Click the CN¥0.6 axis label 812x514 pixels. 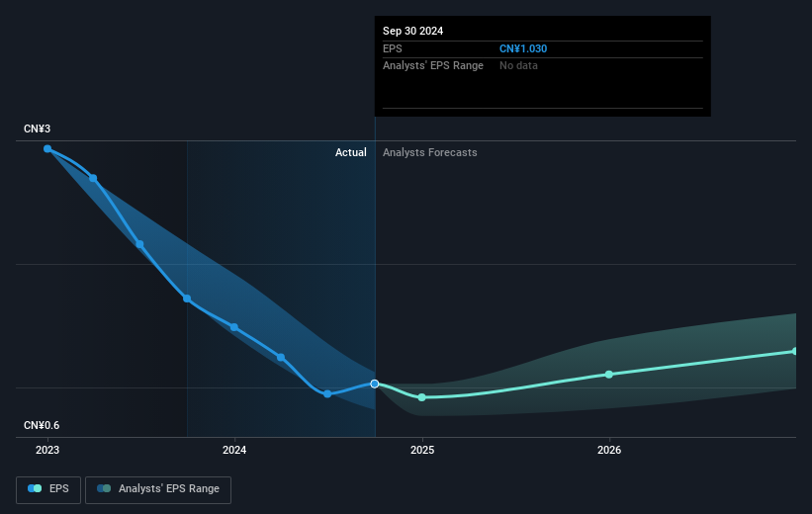coord(42,425)
